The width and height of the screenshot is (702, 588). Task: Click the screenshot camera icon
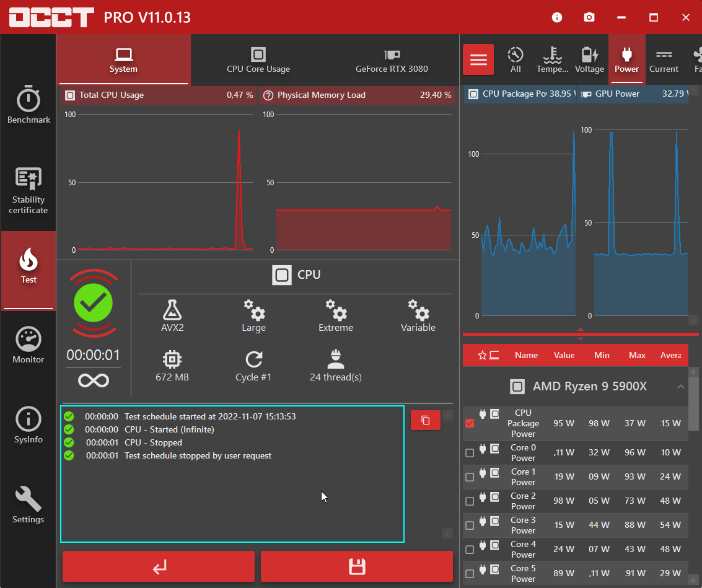coord(589,17)
